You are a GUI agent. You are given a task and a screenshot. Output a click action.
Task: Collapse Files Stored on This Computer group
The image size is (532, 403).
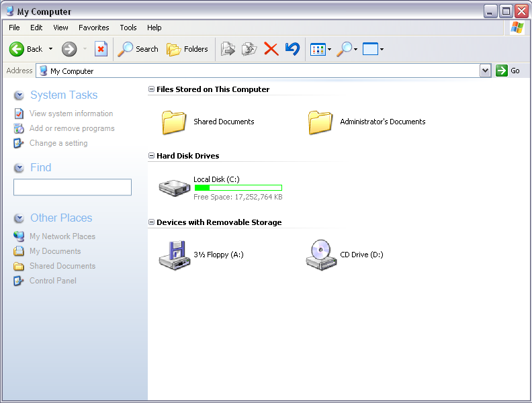(151, 89)
